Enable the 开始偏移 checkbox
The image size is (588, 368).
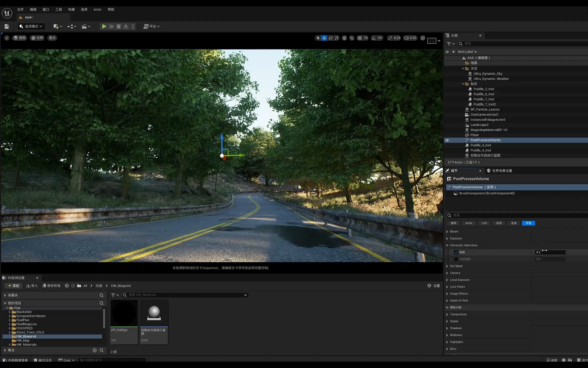456,259
